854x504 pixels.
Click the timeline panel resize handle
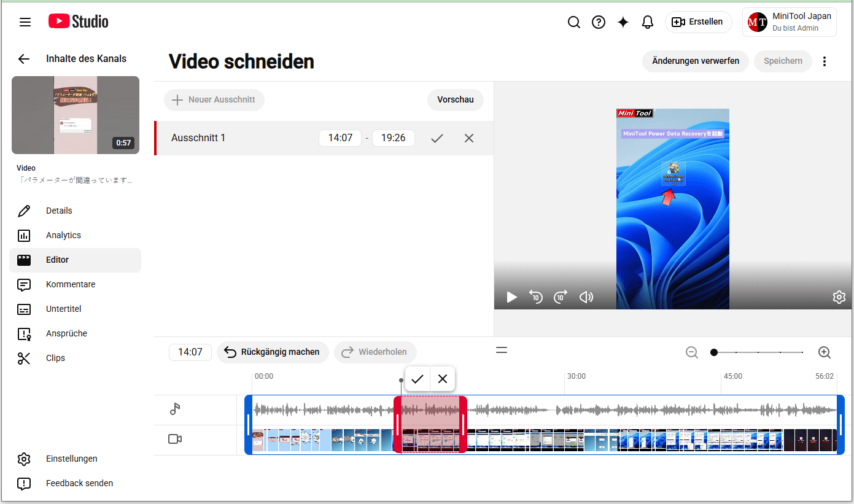tap(502, 350)
